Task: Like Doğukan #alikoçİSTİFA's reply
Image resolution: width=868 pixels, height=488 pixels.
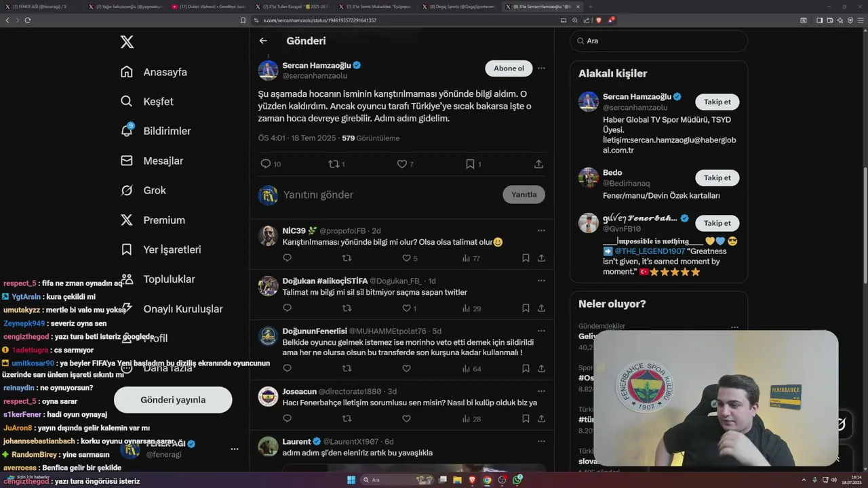Action: 406,308
